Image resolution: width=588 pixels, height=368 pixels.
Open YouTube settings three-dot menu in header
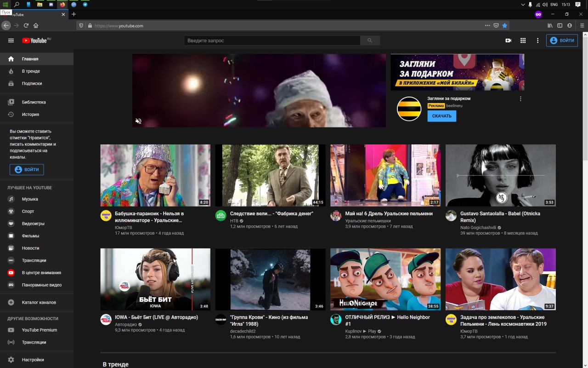[x=537, y=40]
